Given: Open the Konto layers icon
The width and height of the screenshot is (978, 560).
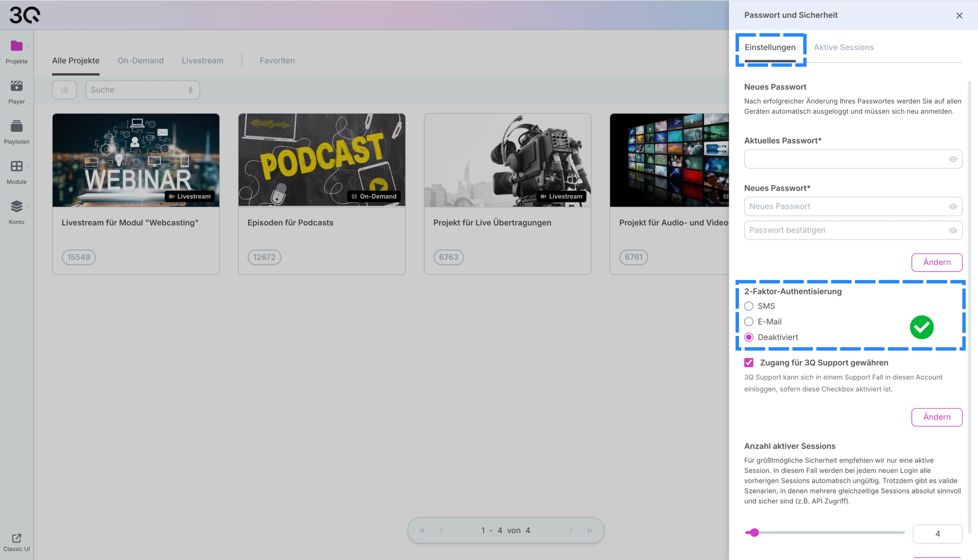Looking at the screenshot, I should click(x=17, y=207).
